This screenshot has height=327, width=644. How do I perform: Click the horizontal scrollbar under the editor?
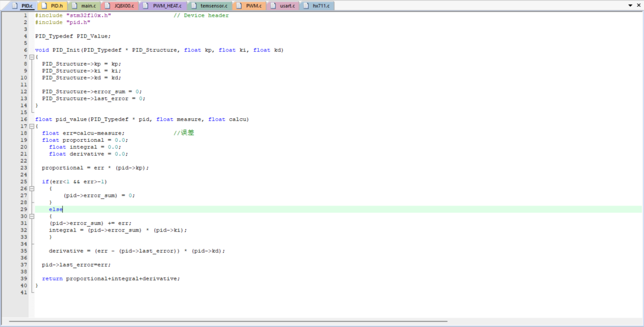228,321
